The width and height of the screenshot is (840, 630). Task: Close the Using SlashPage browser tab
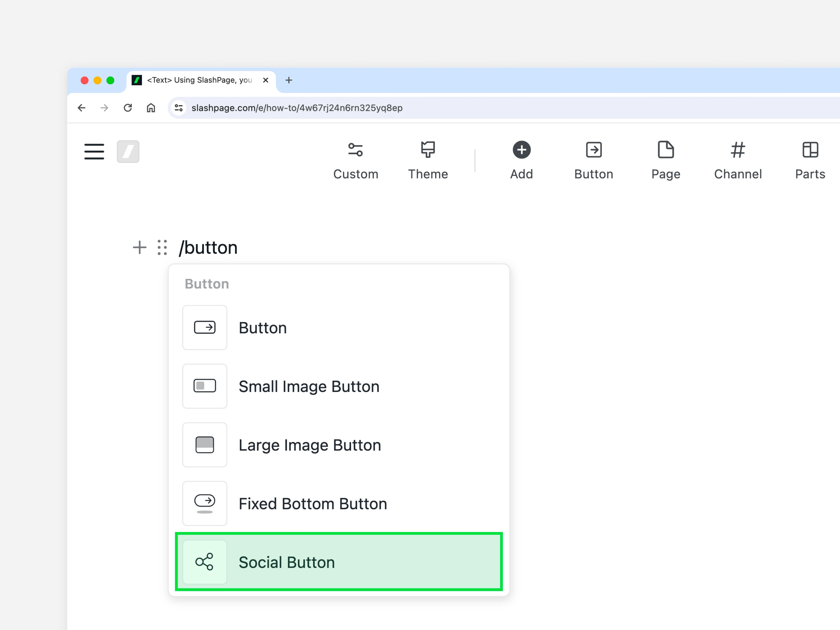(x=266, y=80)
